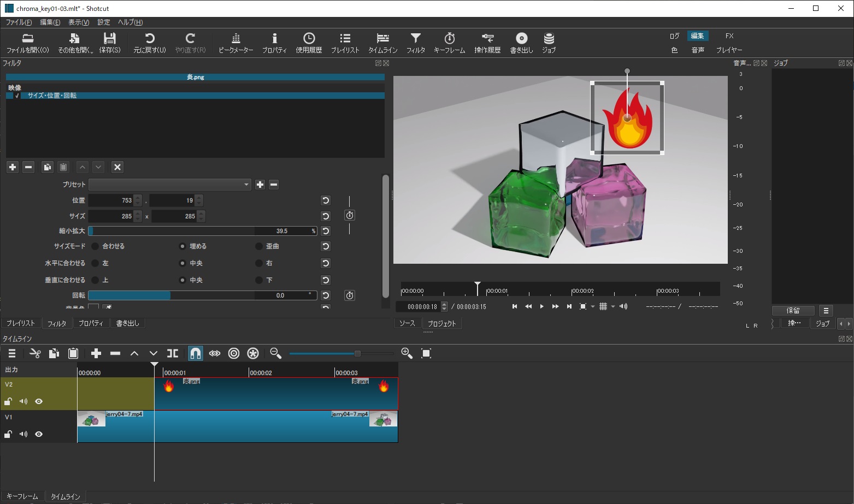
Task: Open ファイル menu
Action: (19, 22)
